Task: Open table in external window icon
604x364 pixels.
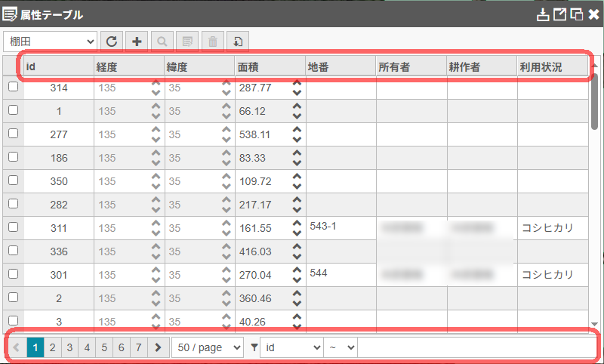Action: coord(559,14)
